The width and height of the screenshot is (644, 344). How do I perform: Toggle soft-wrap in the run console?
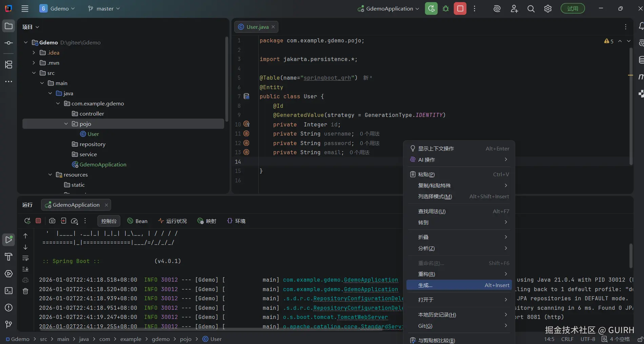tap(25, 258)
